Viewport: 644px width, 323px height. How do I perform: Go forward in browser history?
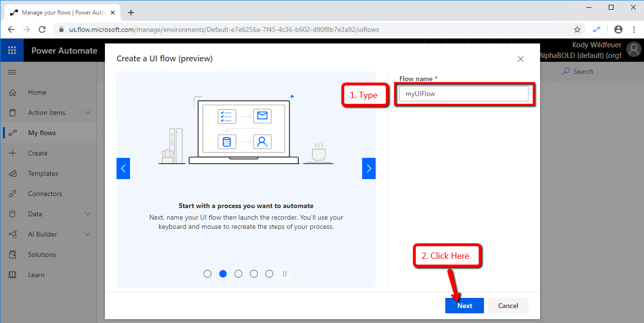[27, 29]
